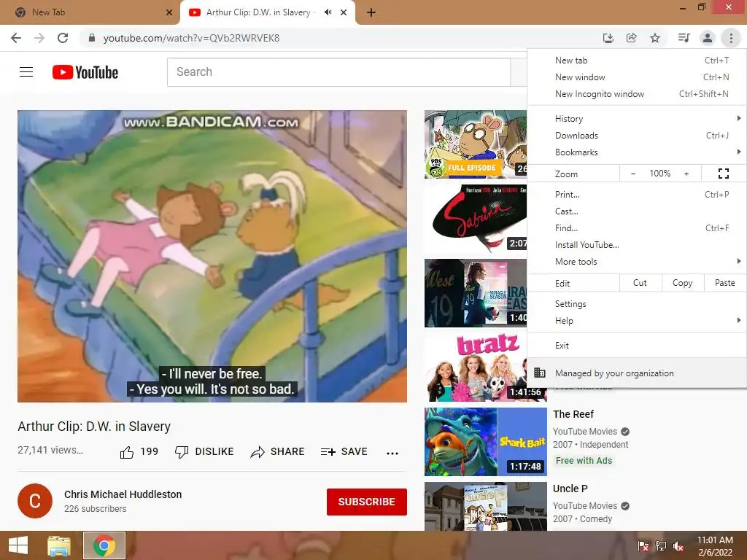Click Copy in the Edit row
Image resolution: width=747 pixels, height=560 pixels.
pos(682,283)
